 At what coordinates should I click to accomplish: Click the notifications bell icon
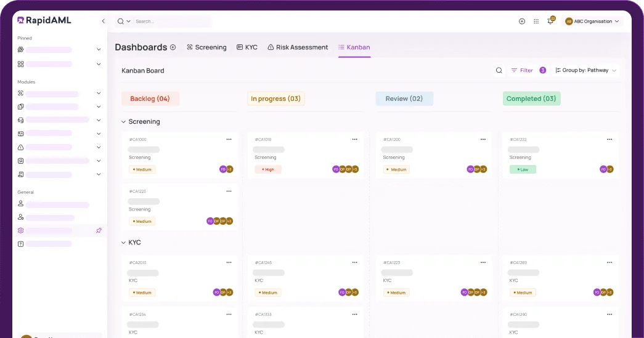coord(550,22)
